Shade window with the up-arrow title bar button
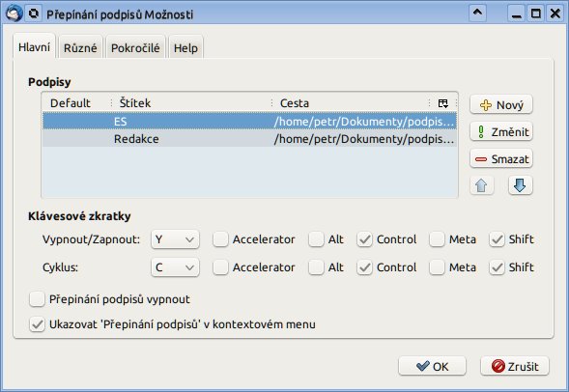 point(477,14)
